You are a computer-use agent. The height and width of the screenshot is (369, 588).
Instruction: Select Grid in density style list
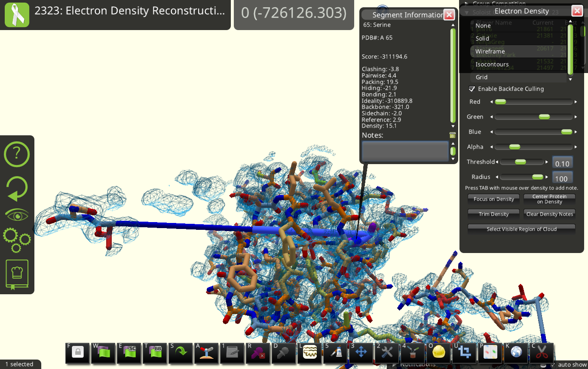point(481,77)
